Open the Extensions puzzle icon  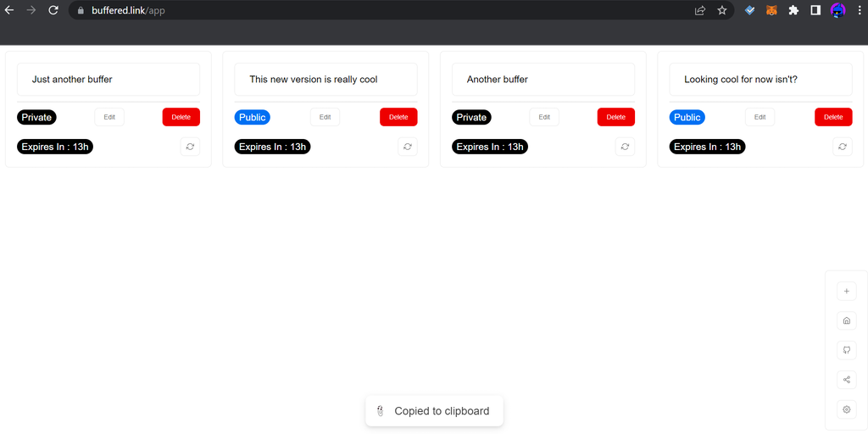click(x=793, y=10)
